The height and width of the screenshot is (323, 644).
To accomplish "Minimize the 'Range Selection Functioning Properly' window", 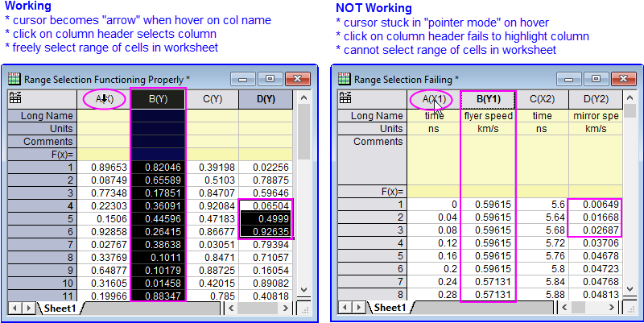I will 243,78.
